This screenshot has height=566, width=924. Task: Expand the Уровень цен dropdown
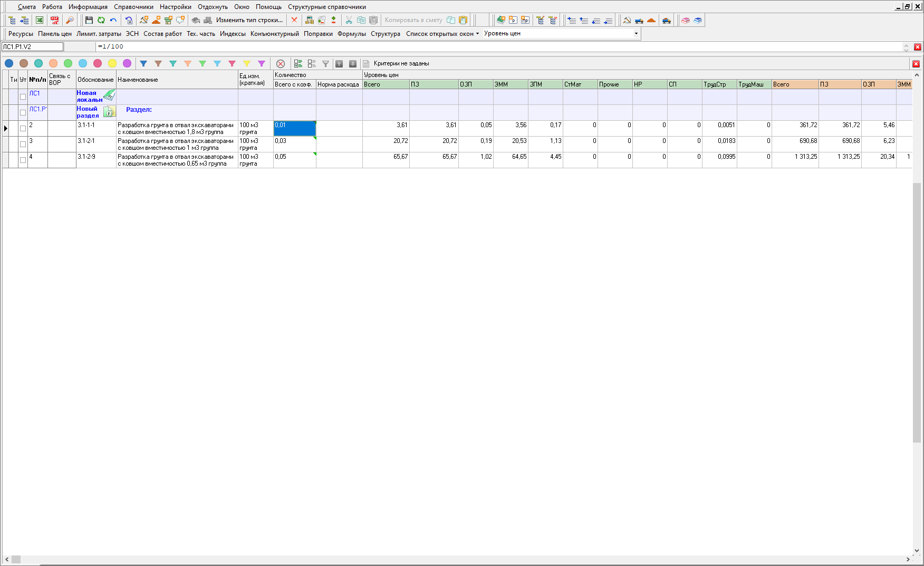point(636,33)
